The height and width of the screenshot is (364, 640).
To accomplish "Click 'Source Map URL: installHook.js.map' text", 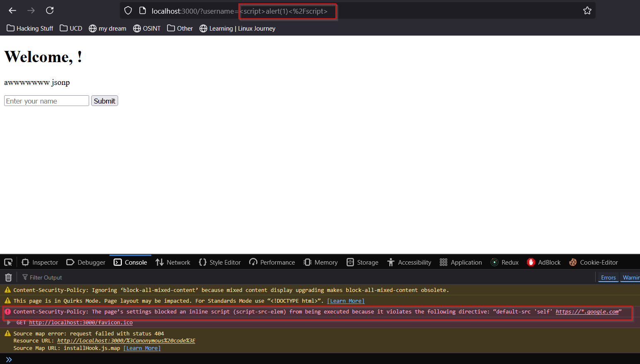I will click(67, 348).
